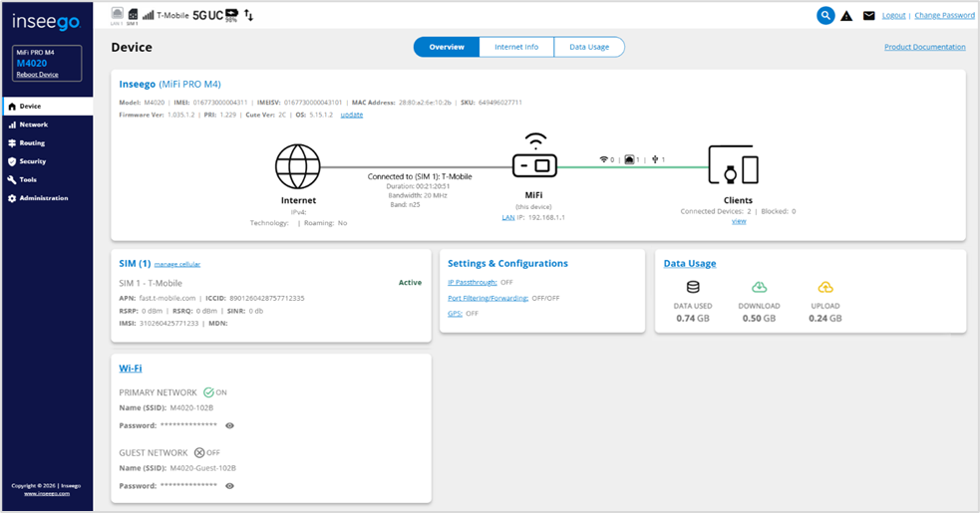980x513 pixels.
Task: Open Security in the sidebar
Action: point(32,161)
